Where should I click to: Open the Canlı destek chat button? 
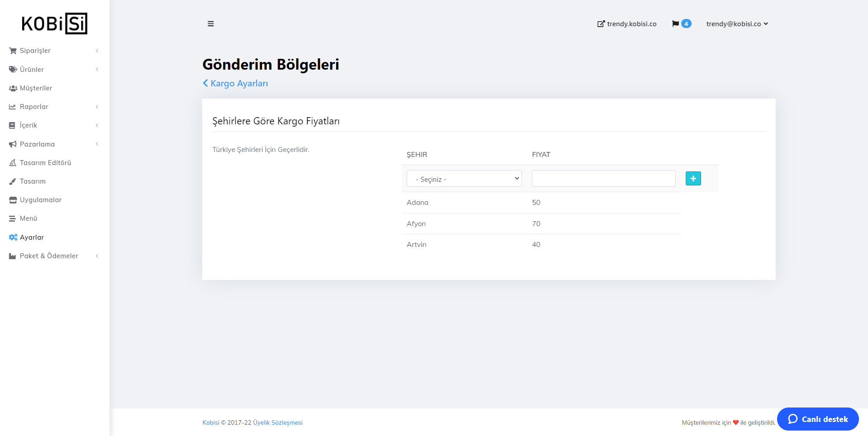point(818,419)
